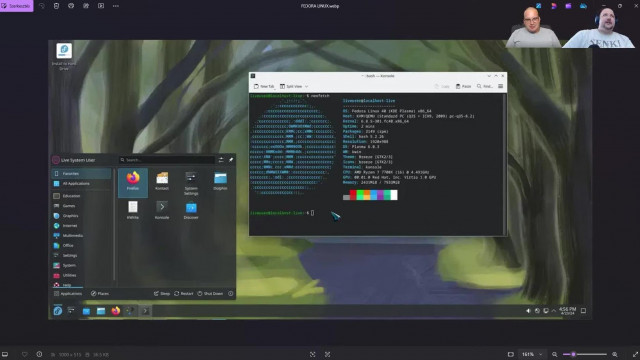Click Show Desktop icon at taskbar end
The width and height of the screenshot is (640, 360).
(583, 311)
